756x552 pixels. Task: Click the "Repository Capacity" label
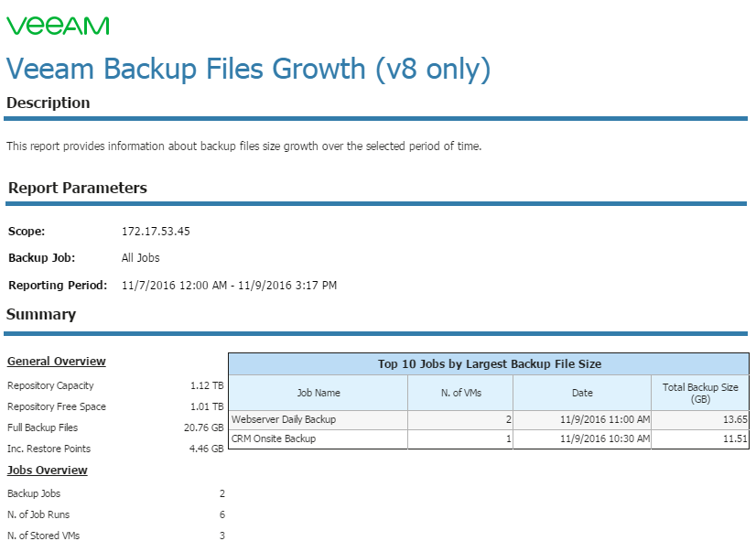click(x=50, y=385)
